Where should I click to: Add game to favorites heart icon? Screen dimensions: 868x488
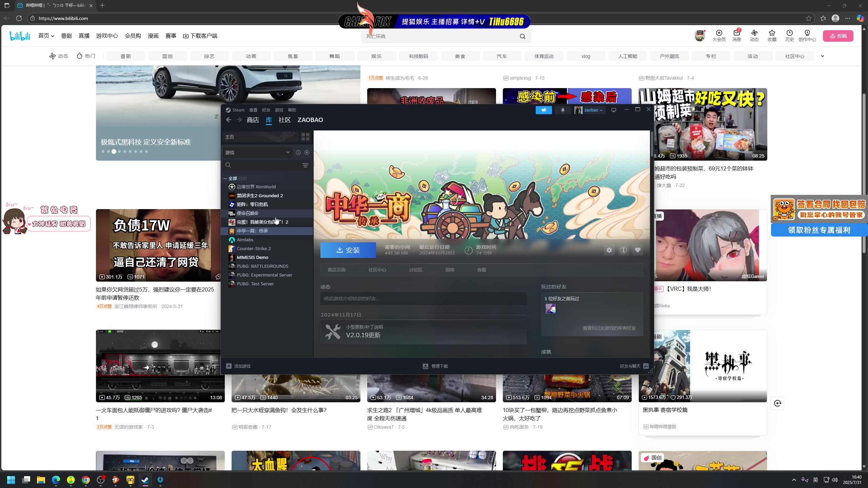(x=638, y=250)
